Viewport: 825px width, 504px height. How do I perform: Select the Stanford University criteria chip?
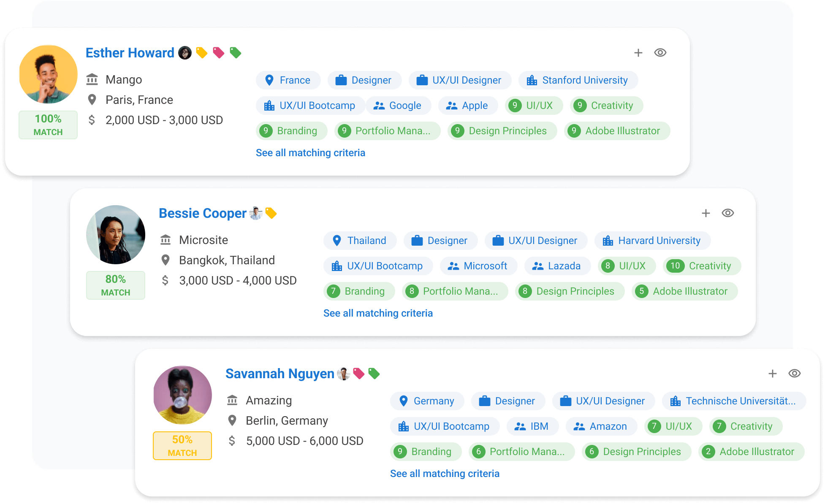pos(578,80)
